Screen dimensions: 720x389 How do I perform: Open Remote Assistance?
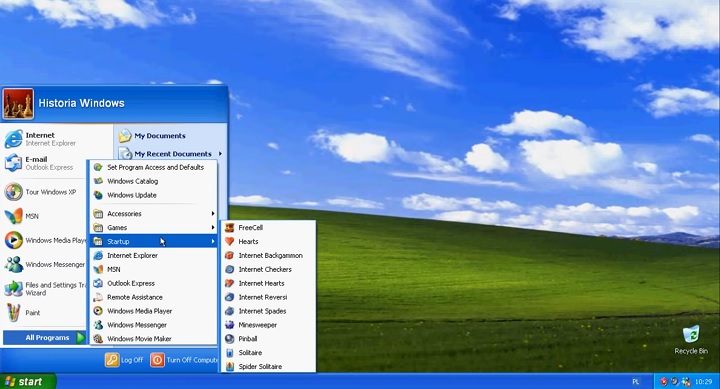click(153, 297)
